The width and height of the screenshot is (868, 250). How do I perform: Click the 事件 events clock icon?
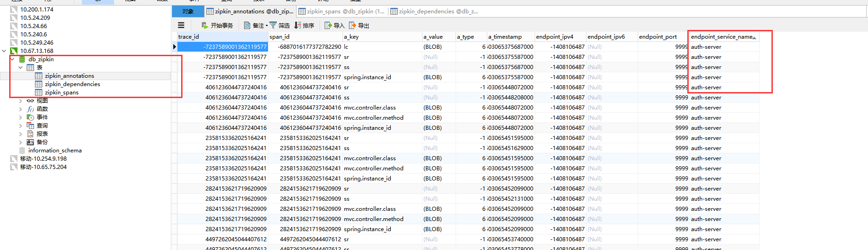point(30,117)
